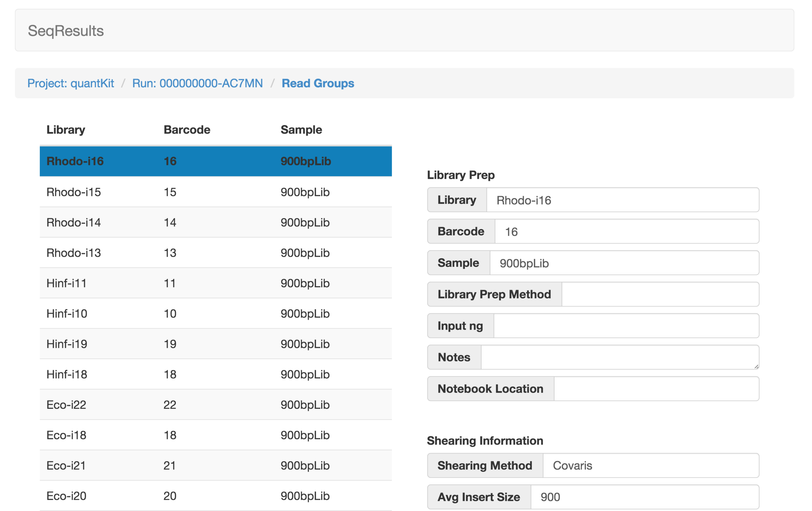
Task: Select the Hinf-i11 library row
Action: click(215, 283)
